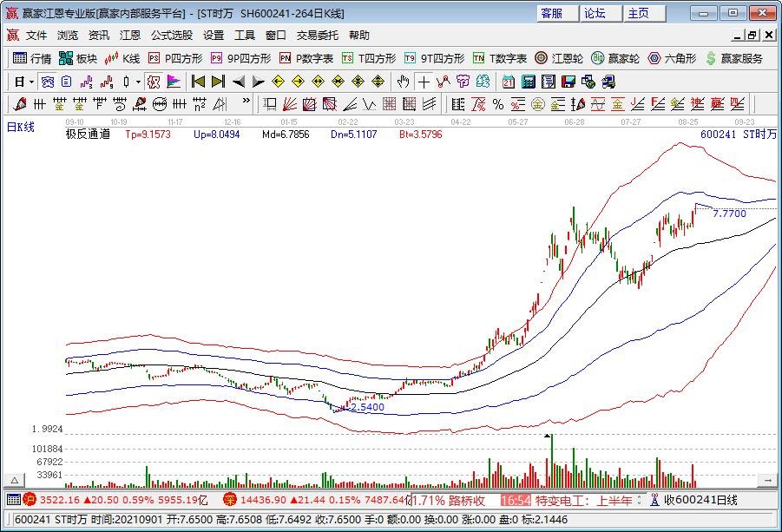Screen dimensions: 782x532
Task: Toggle the 极 indicator icon
Action: pyautogui.click(x=154, y=82)
